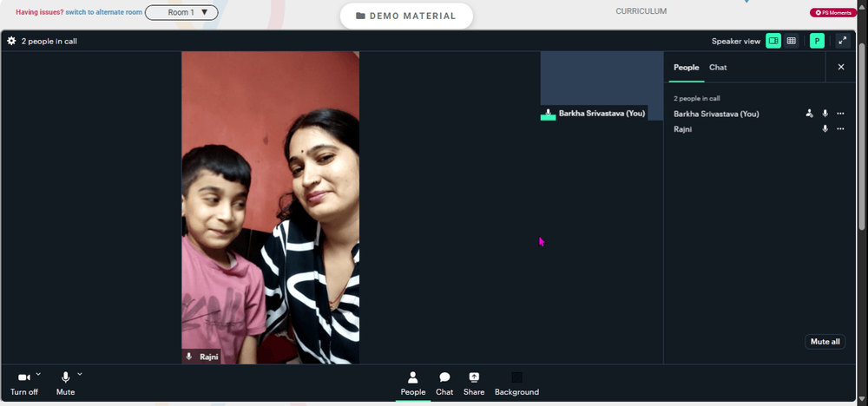Open more options for Barkha Srivastava
Viewport: 868px width, 406px height.
[x=840, y=114]
